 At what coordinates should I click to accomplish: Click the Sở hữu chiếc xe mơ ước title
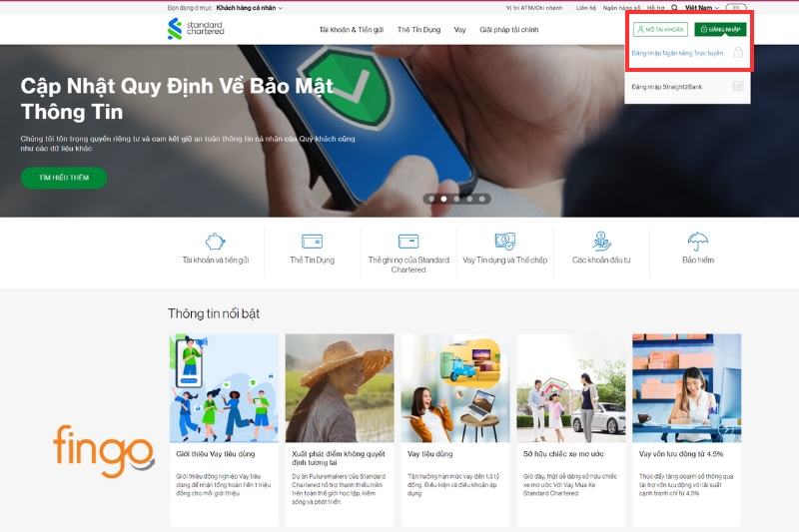pos(563,453)
